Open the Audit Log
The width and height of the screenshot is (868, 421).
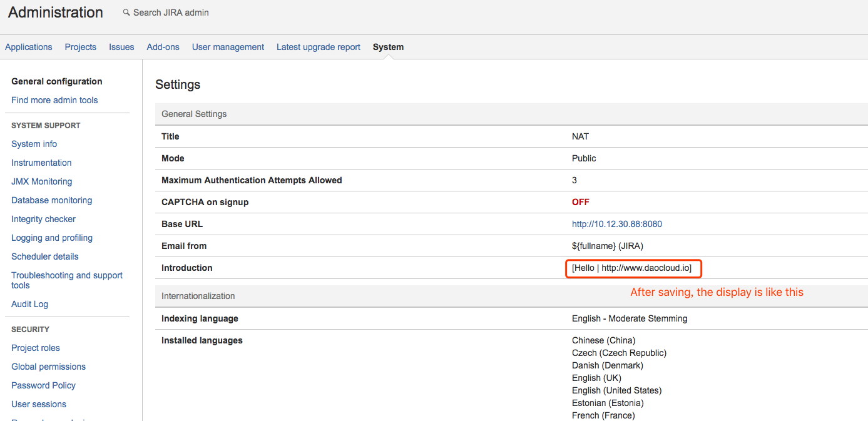click(29, 304)
